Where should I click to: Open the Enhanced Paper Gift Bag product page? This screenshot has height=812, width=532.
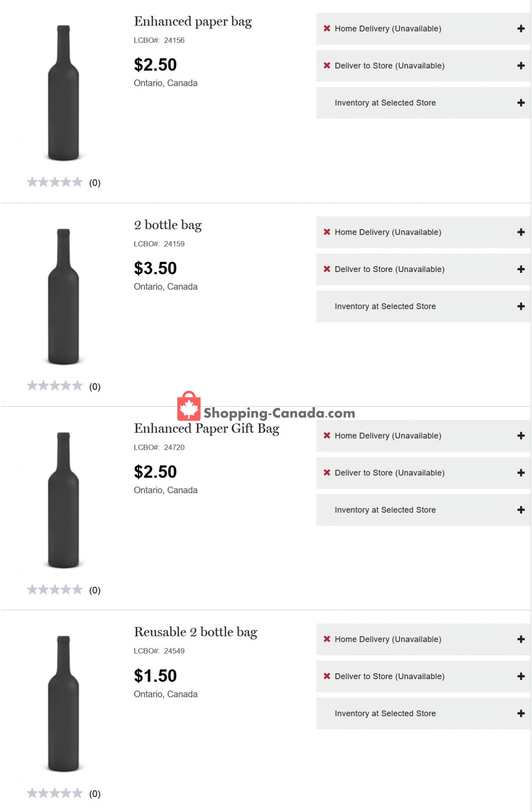207,429
